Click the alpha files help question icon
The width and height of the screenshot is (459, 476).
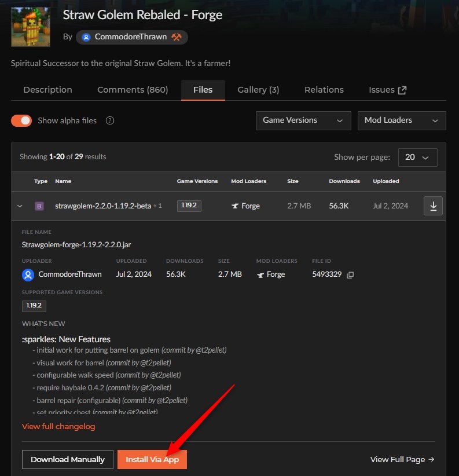point(110,120)
